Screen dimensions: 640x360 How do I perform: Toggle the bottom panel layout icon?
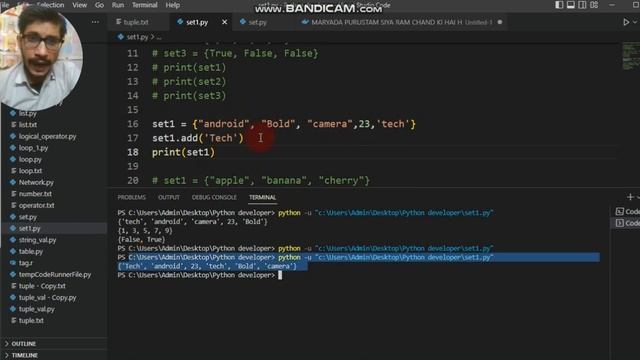(571, 5)
